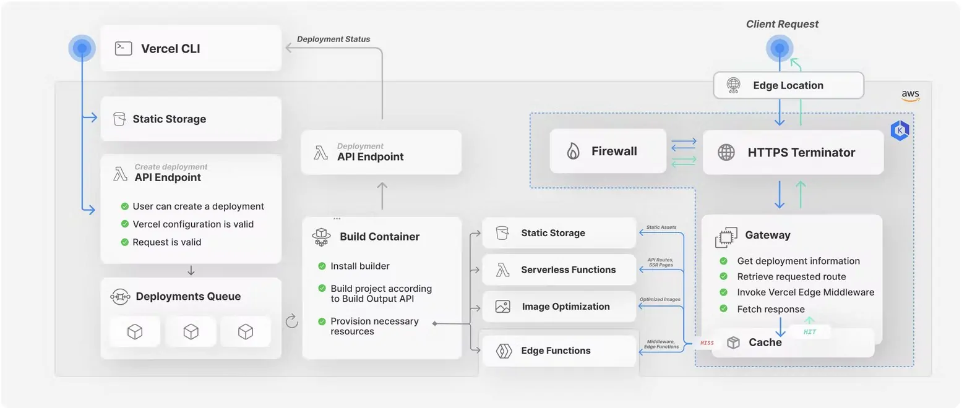
Task: Click the HTTPS Terminator globe icon
Action: 726,152
